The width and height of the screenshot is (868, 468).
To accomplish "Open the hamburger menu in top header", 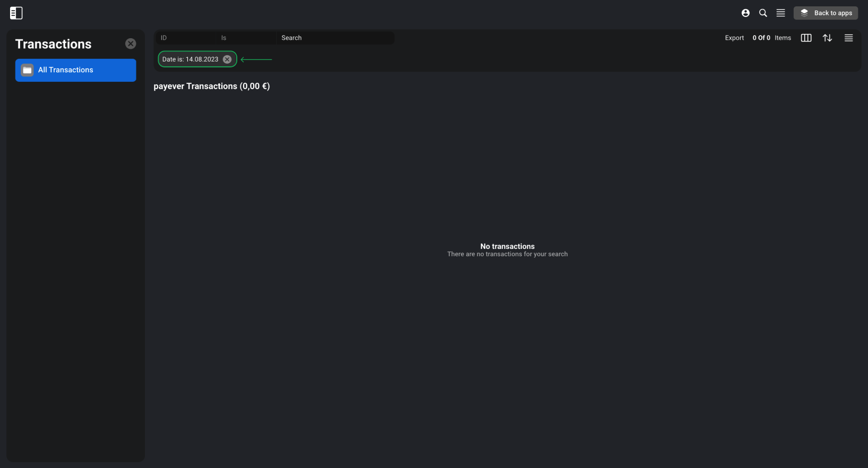I will (x=780, y=13).
